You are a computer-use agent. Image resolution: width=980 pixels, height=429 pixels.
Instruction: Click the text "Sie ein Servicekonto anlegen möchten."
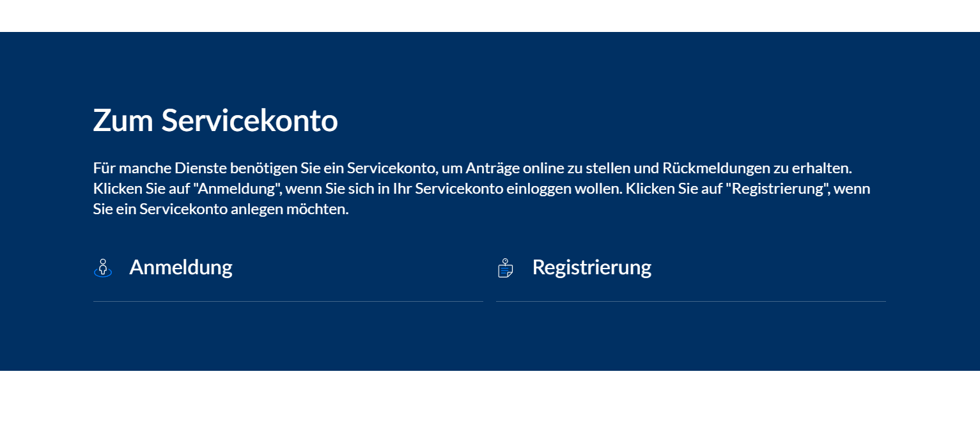221,209
